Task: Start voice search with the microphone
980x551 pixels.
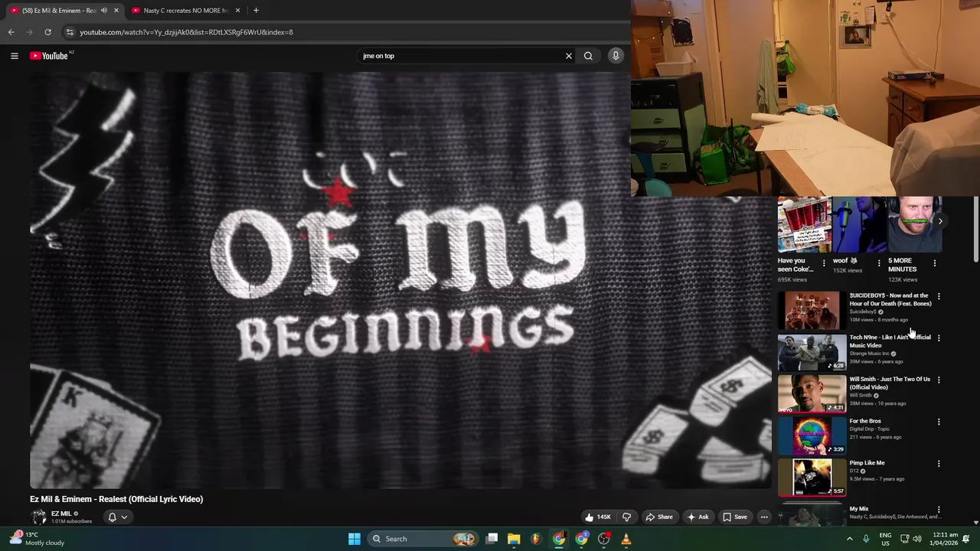Action: (616, 56)
